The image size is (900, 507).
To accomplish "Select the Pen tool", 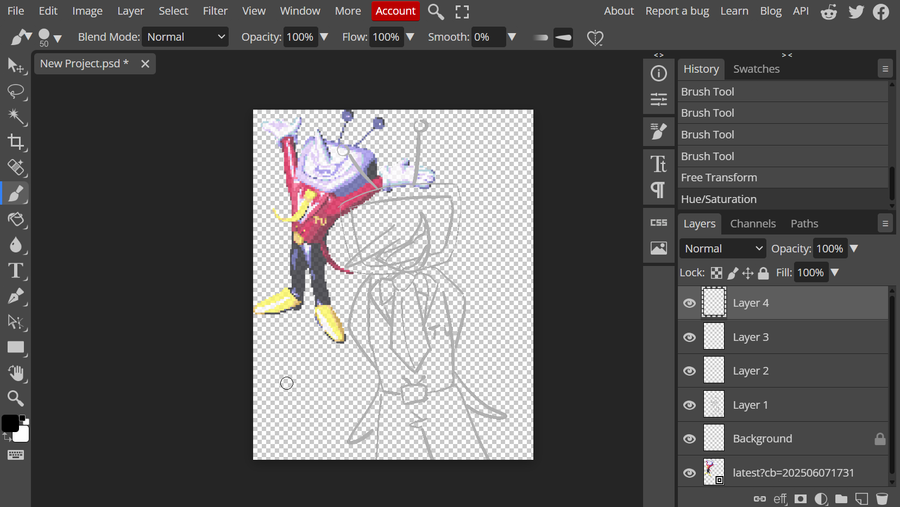I will [x=15, y=296].
